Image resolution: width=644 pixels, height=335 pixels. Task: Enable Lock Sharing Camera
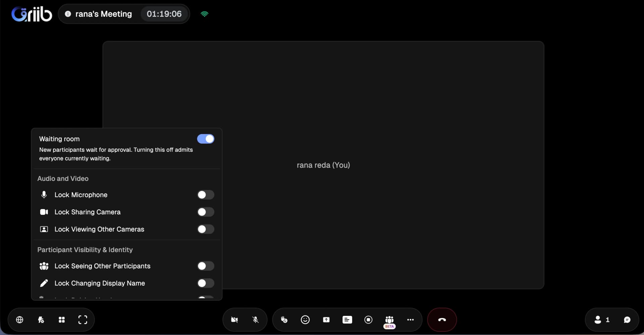[x=206, y=212]
